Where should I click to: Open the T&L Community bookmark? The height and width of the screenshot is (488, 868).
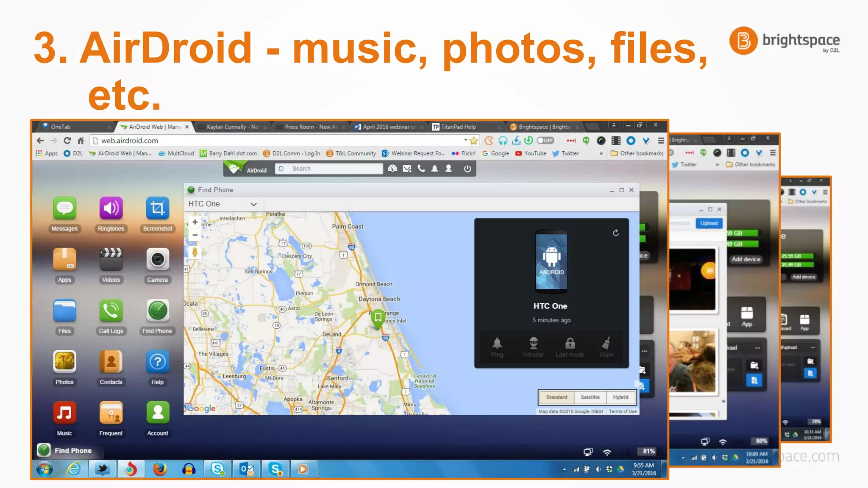tap(351, 153)
